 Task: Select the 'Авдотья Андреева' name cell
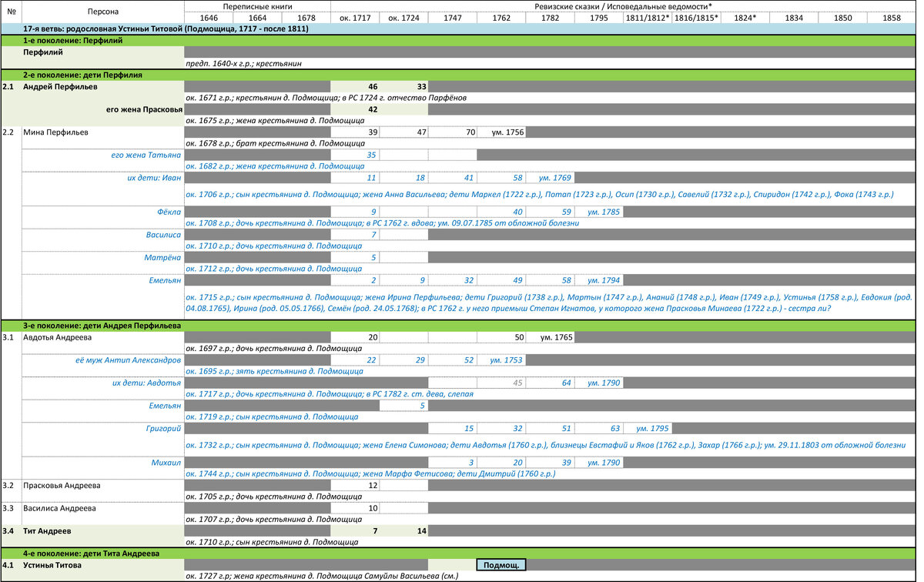click(x=102, y=337)
